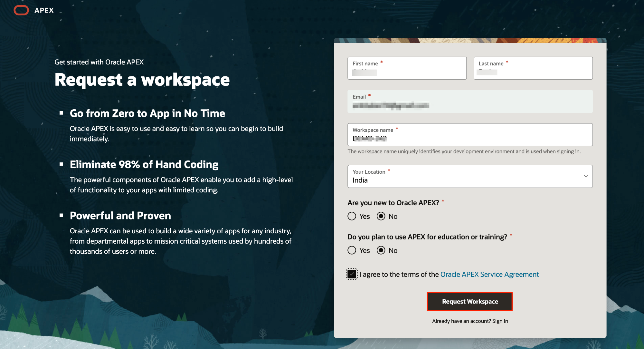Screen dimensions: 644x349
Task: Click the Sign In link
Action: tap(500, 321)
